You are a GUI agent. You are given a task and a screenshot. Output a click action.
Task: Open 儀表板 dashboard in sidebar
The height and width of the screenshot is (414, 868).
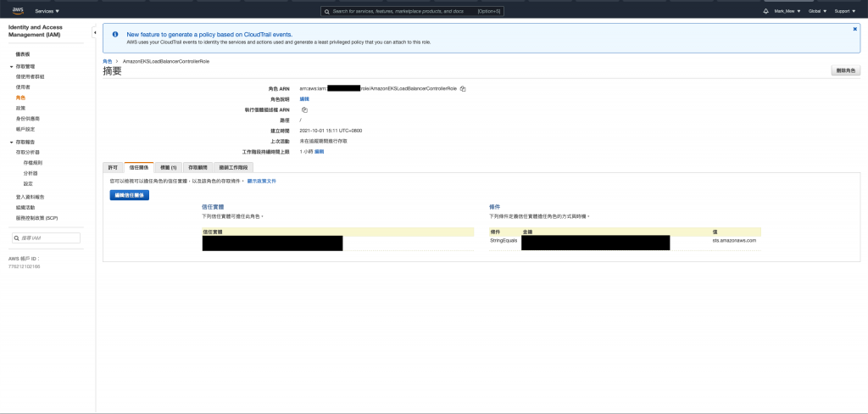[x=23, y=54]
